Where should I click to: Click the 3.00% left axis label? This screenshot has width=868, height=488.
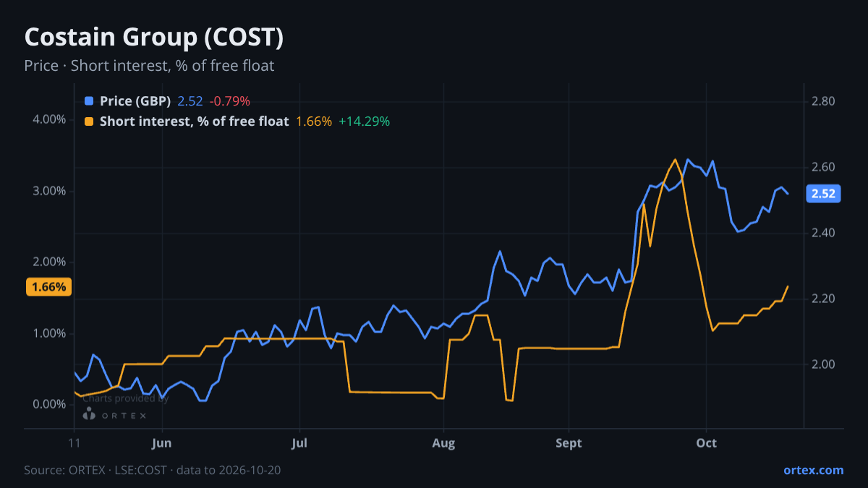pyautogui.click(x=49, y=191)
